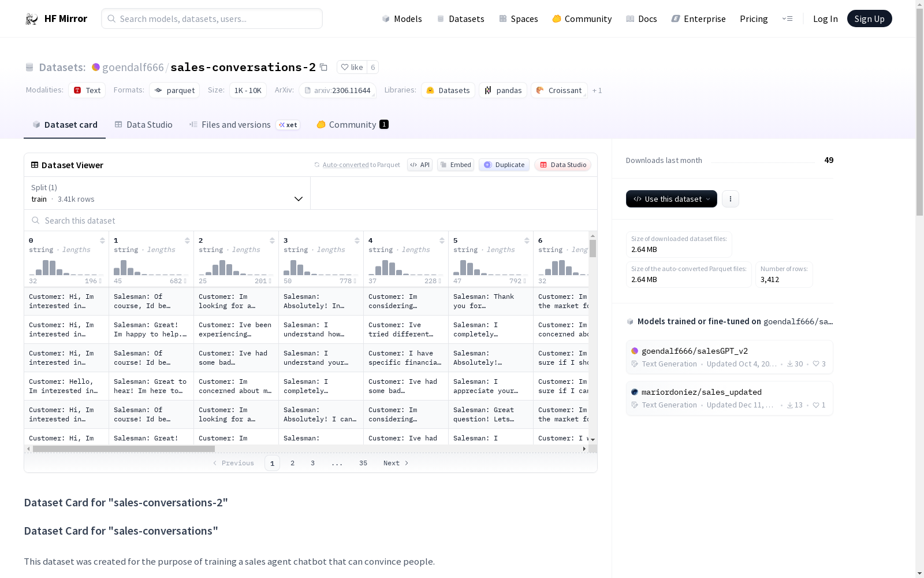
Task: Switch to the Dataset card tab
Action: (65, 125)
